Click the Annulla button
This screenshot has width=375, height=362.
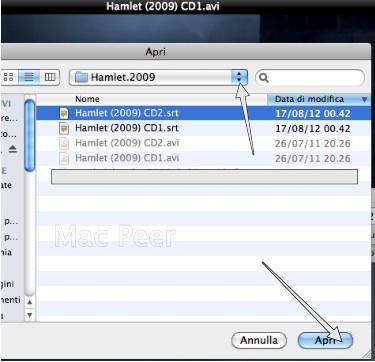pyautogui.click(x=259, y=340)
